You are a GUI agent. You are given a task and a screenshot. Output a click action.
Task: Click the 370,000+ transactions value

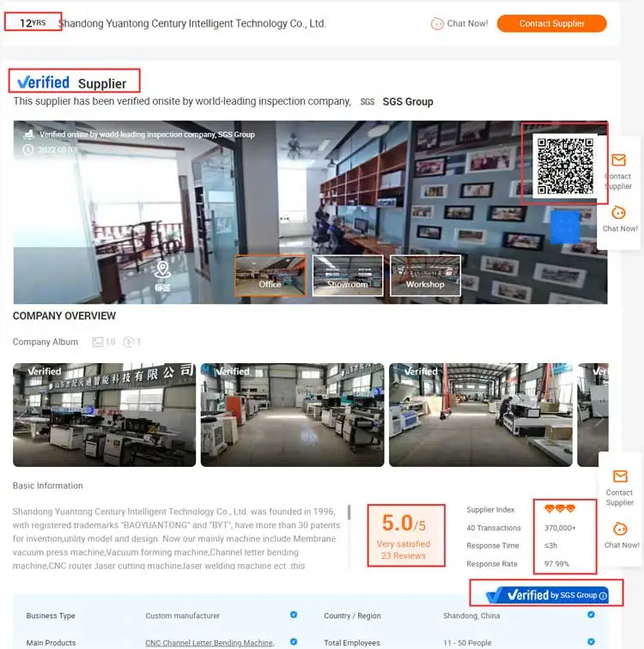tap(560, 528)
